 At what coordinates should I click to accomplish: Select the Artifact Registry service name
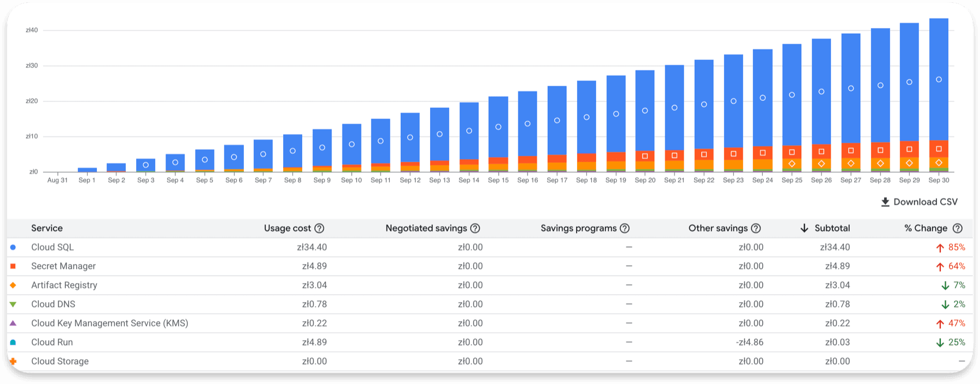[x=64, y=285]
